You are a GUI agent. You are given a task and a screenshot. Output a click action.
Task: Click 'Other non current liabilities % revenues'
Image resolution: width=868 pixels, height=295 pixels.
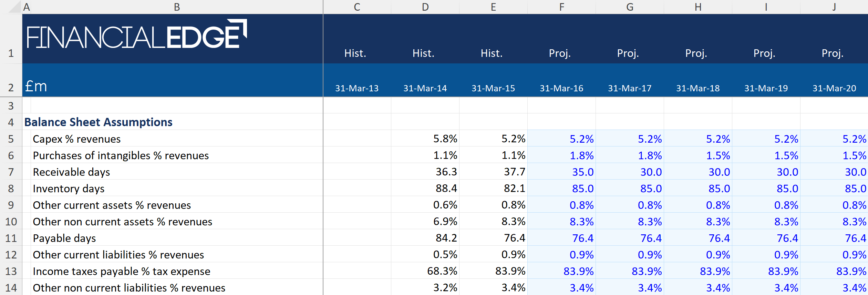[x=129, y=288]
